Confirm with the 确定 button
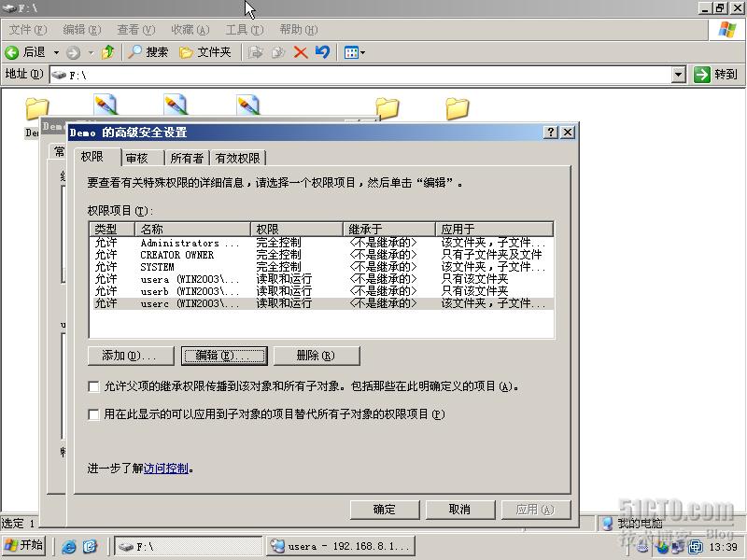This screenshot has width=747, height=560. (x=385, y=510)
